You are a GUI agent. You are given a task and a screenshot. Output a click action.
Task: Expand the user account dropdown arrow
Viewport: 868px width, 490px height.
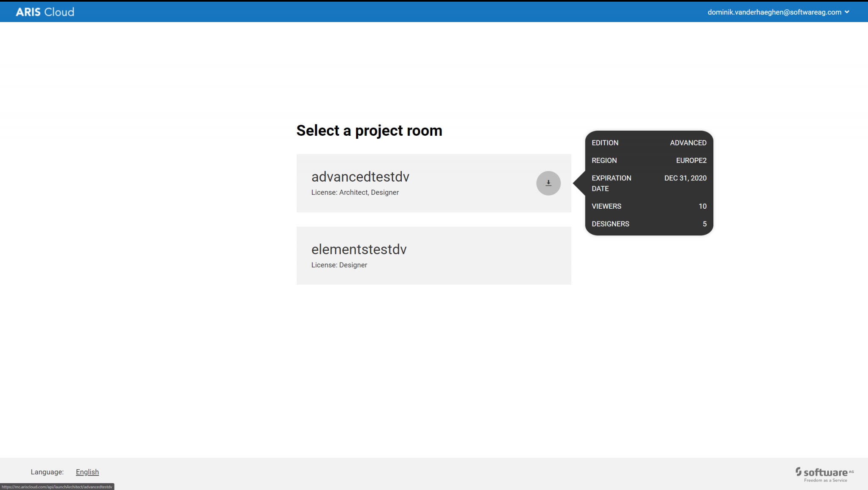[847, 12]
